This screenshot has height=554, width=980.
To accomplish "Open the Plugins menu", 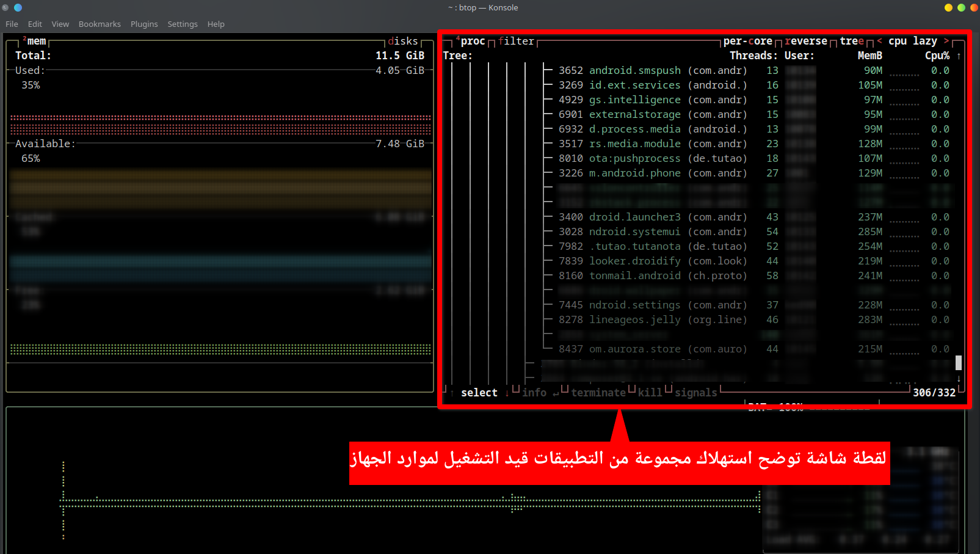I will 144,24.
